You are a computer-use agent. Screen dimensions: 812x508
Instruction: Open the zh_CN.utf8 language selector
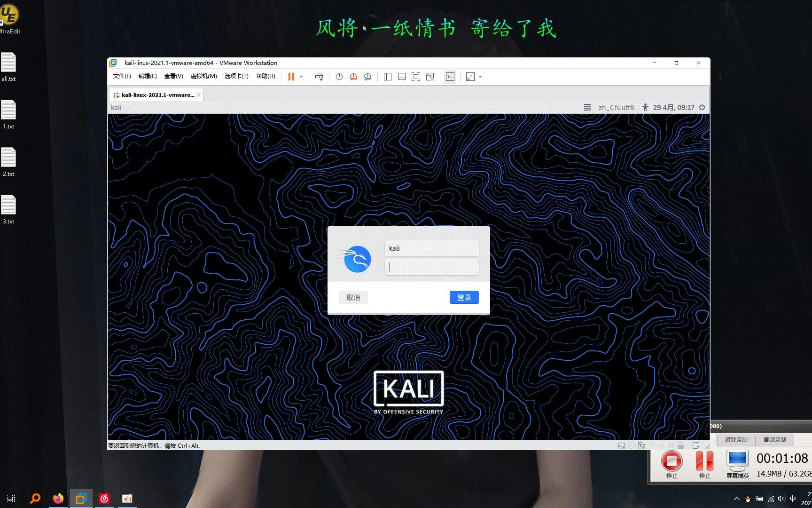(x=616, y=107)
